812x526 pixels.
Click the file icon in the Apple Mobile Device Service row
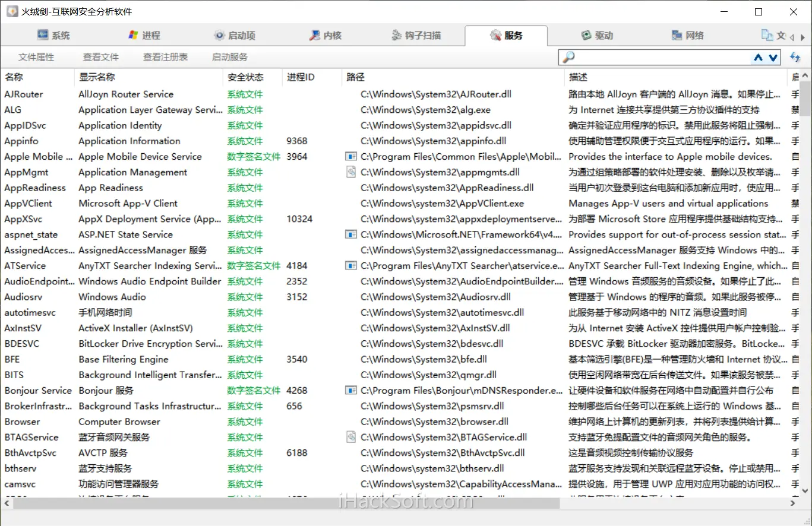click(x=351, y=157)
